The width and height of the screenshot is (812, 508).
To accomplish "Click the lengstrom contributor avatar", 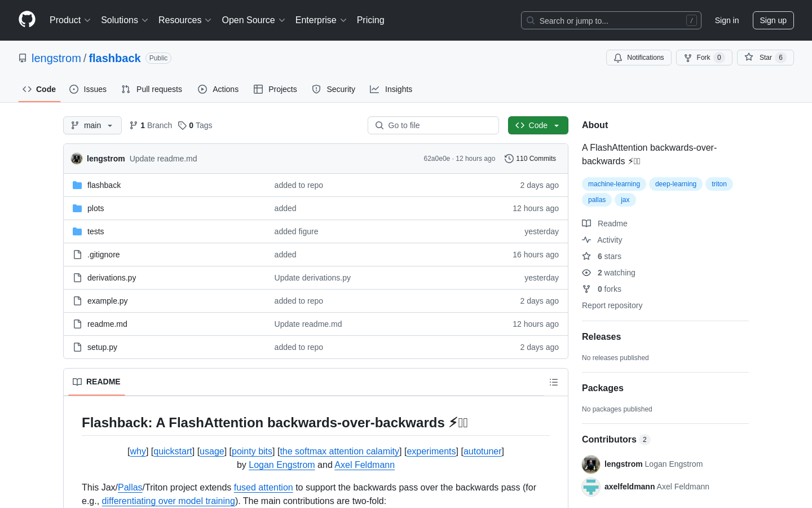I will [591, 464].
